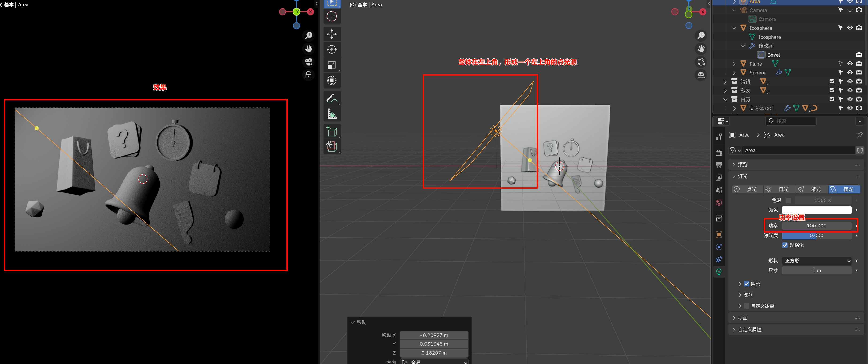Switch to perspective/orthographic grid view icon
Viewport: 868px width, 364px height.
[701, 75]
